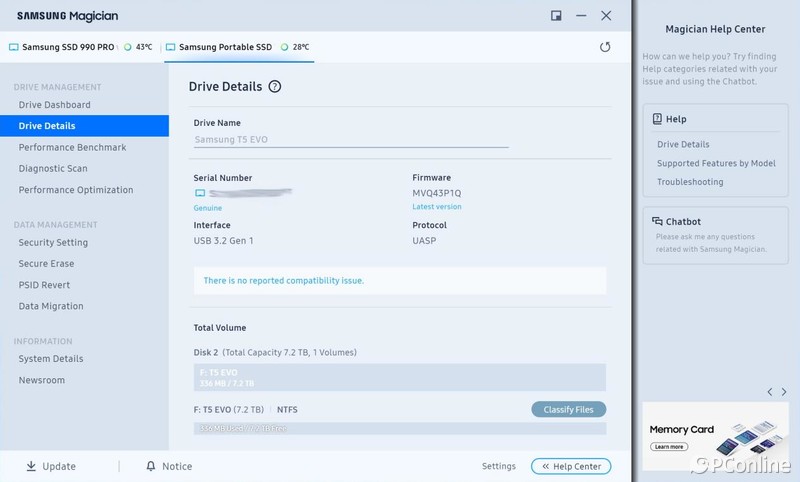This screenshot has width=800, height=482.
Task: Click the Help section book icon
Action: 657,119
